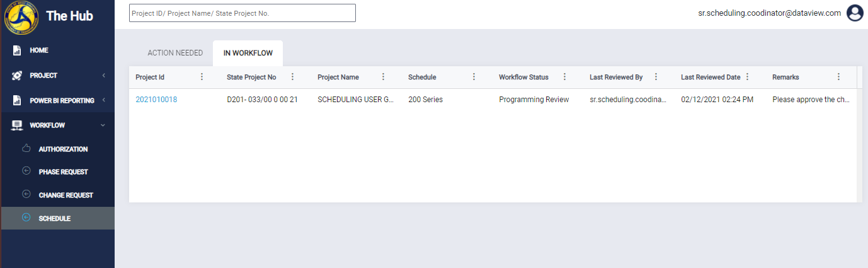Image resolution: width=868 pixels, height=268 pixels.
Task: Click the Workflow monitor icon
Action: coord(18,125)
